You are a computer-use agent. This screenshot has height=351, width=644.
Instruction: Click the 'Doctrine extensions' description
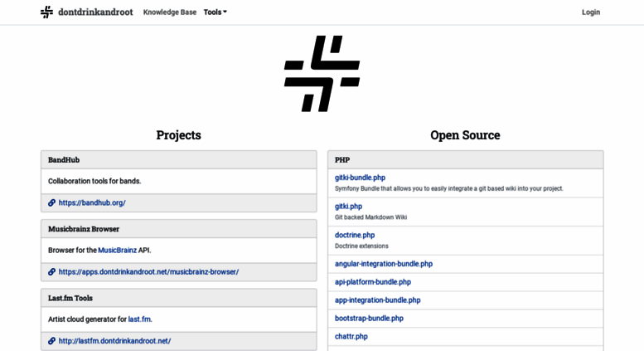tap(361, 246)
